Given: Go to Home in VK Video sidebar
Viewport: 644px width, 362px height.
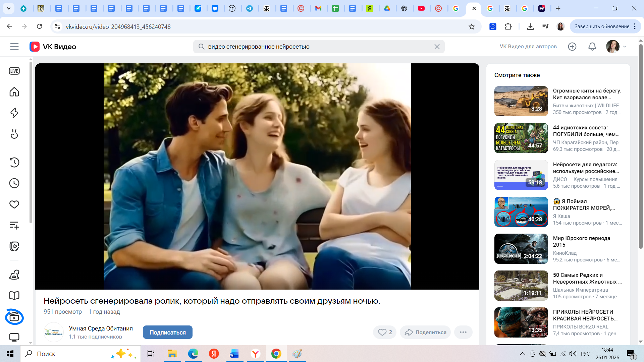Looking at the screenshot, I should point(14,92).
